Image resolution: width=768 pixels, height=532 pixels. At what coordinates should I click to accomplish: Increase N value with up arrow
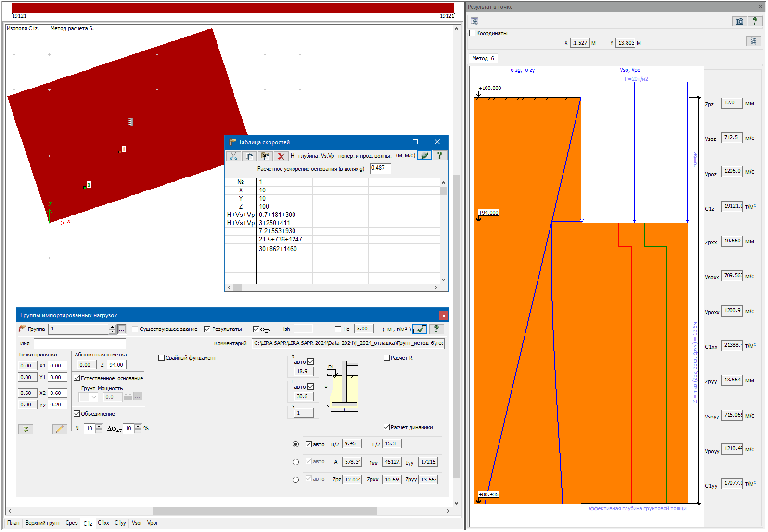tap(99, 426)
